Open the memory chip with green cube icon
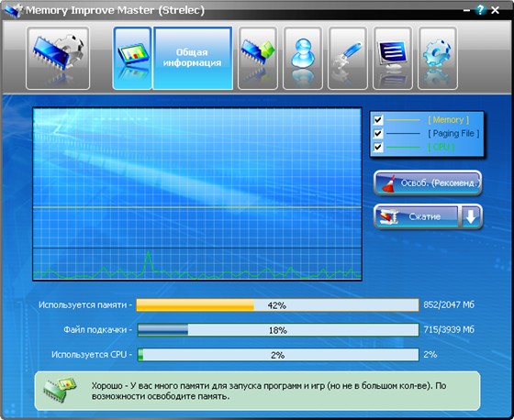514x420 pixels. pos(258,58)
